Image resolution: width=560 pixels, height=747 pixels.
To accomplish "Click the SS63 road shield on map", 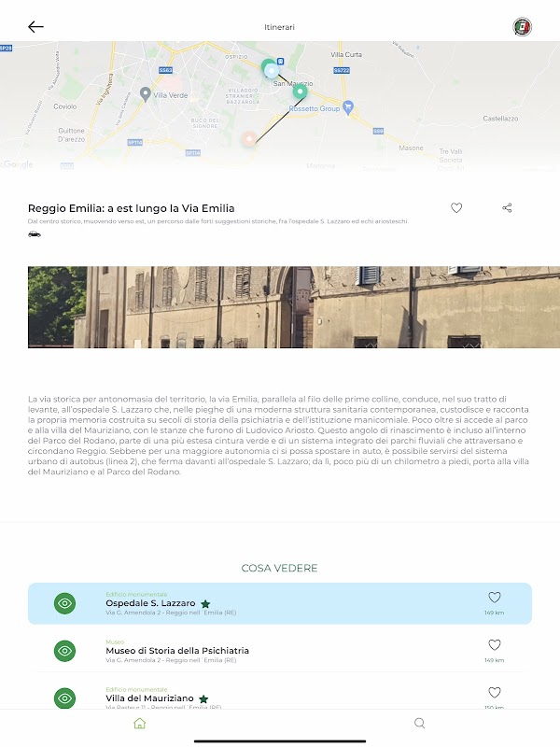I will click(166, 70).
